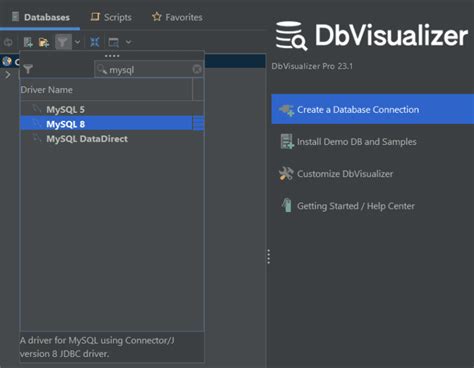Click Create a Database Connection
The height and width of the screenshot is (368, 474).
tap(373, 109)
